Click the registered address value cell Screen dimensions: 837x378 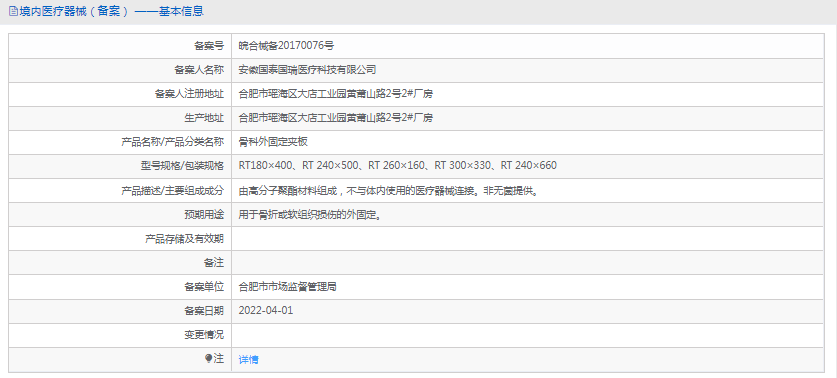(528, 94)
